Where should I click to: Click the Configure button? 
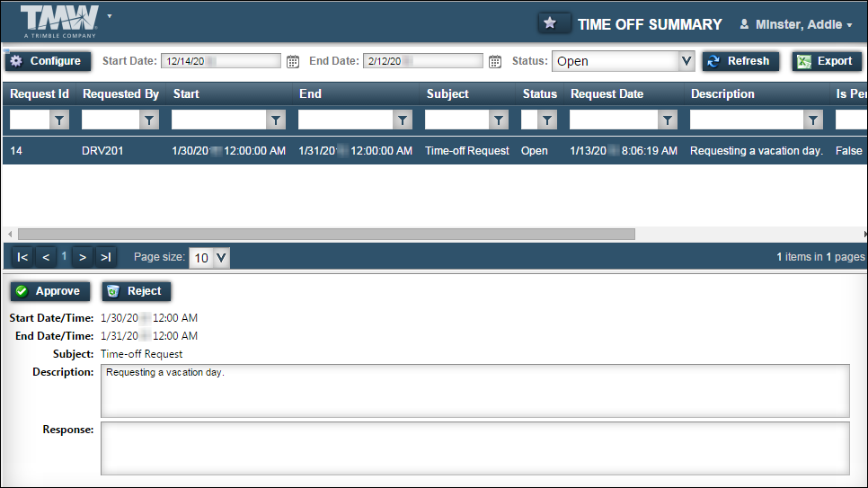48,61
